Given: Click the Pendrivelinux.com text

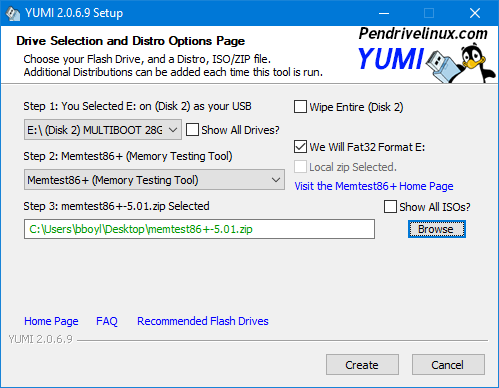Looking at the screenshot, I should (x=423, y=34).
